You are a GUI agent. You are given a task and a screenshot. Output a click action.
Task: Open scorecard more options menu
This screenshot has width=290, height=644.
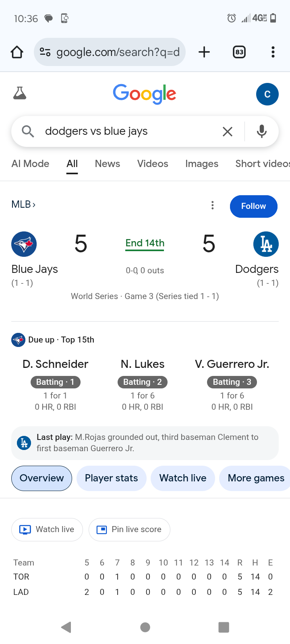pyautogui.click(x=213, y=206)
